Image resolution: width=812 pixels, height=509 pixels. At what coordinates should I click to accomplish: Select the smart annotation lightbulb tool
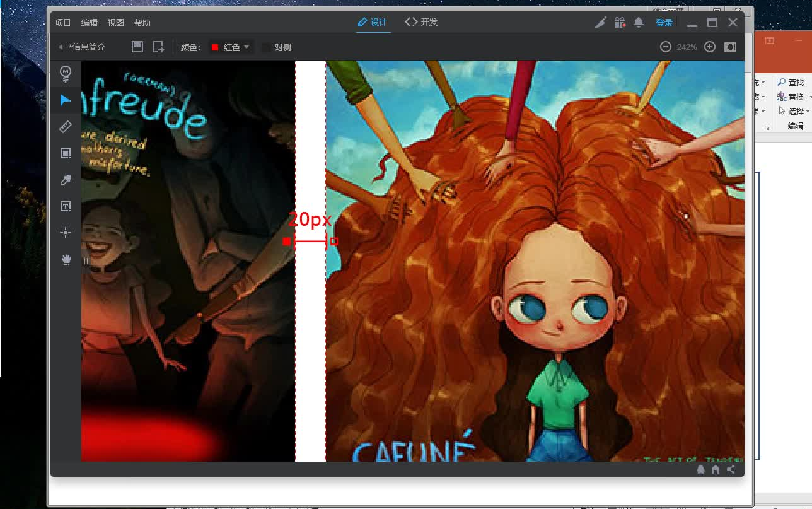coord(66,73)
